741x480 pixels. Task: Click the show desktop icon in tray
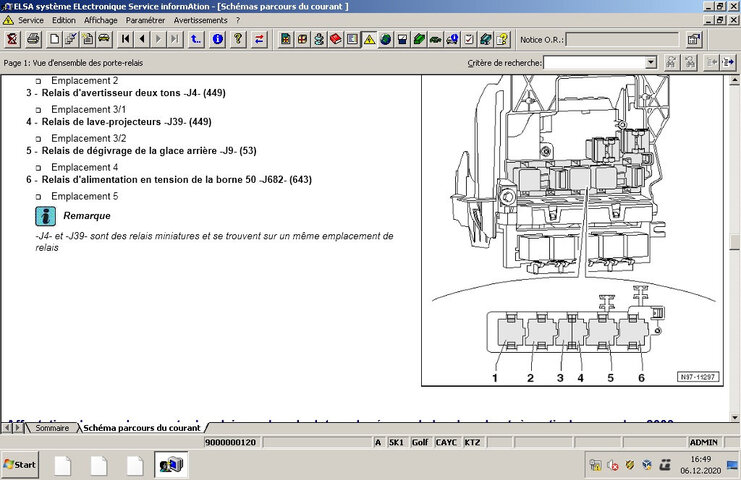[x=732, y=465]
